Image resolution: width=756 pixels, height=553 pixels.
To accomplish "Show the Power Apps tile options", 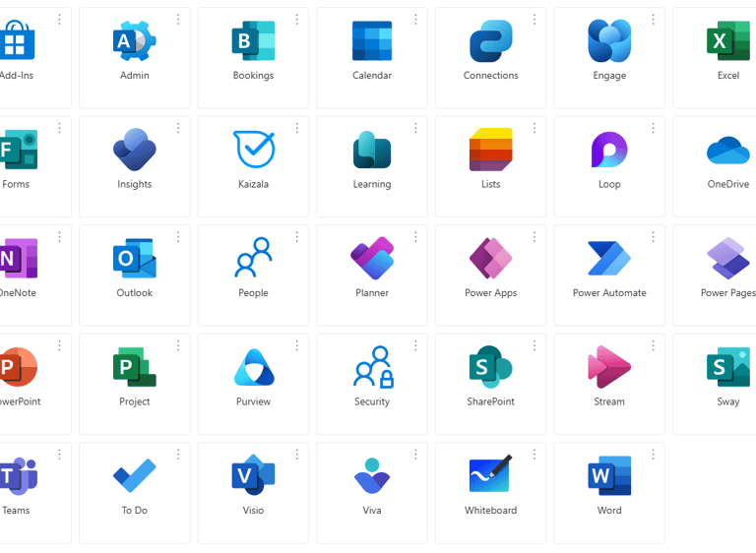I will point(535,237).
